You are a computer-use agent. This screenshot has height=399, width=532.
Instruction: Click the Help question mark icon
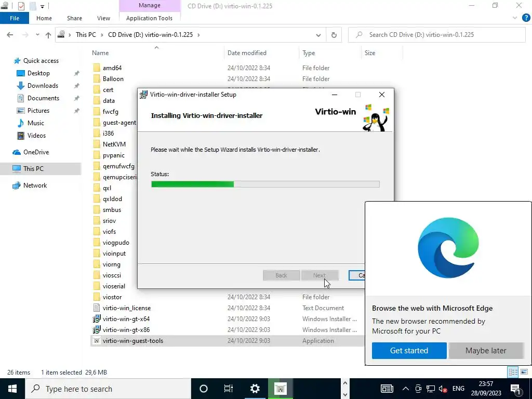tap(526, 18)
